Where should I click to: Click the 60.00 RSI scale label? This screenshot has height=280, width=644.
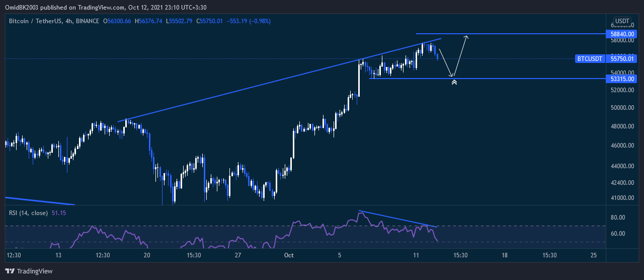pos(618,234)
